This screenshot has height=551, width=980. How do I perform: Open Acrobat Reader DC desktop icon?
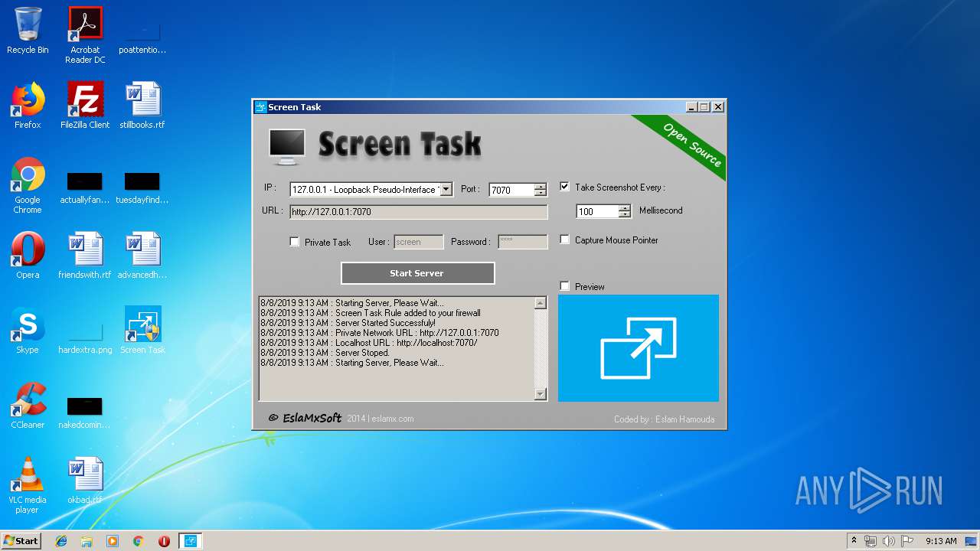click(85, 34)
